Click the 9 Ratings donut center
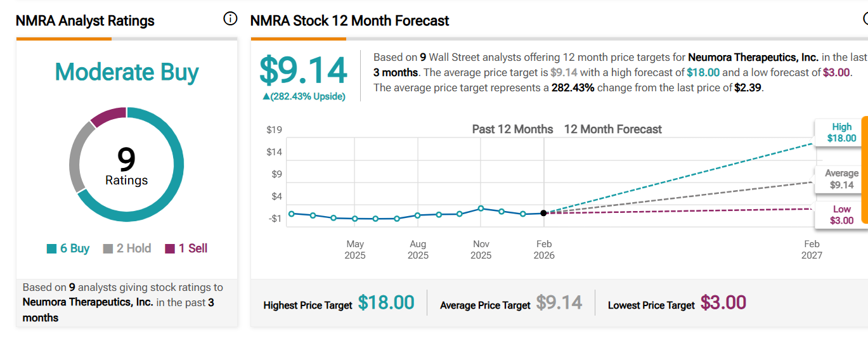 click(126, 166)
